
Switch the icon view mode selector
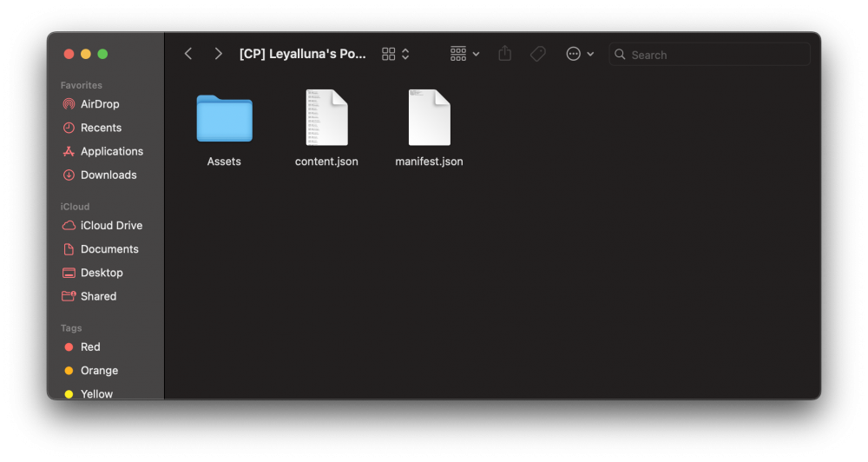click(x=396, y=54)
